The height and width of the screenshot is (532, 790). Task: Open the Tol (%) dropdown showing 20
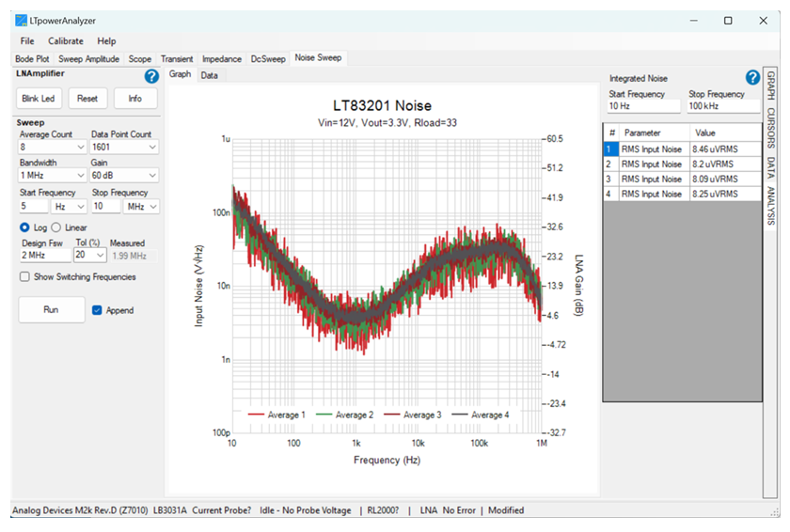click(89, 255)
